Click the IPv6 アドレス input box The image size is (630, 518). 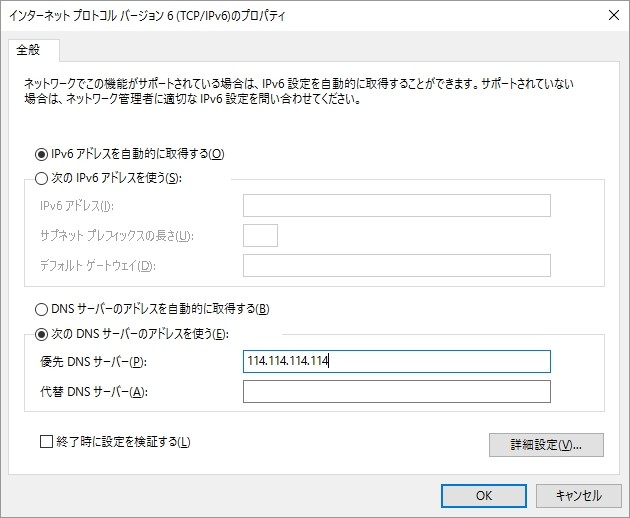click(396, 206)
